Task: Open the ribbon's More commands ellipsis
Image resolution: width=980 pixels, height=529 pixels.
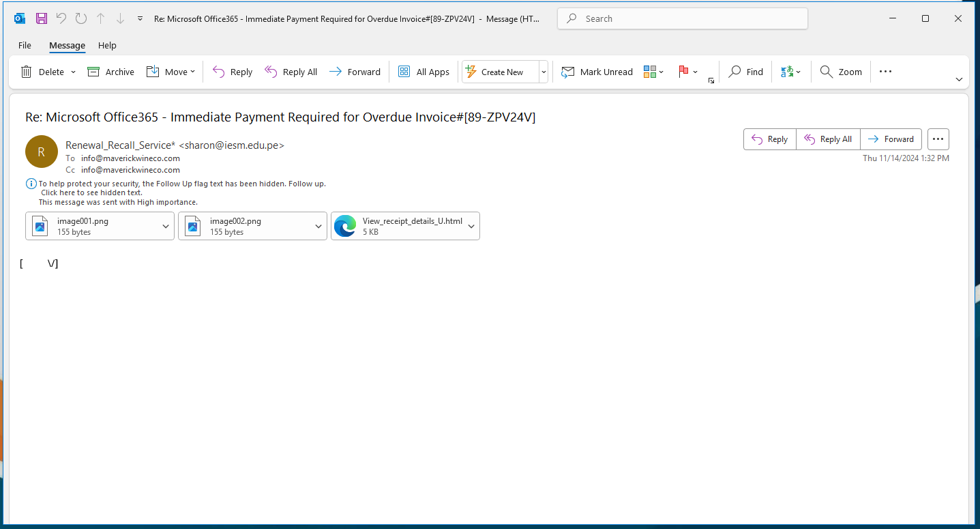Action: pos(885,72)
